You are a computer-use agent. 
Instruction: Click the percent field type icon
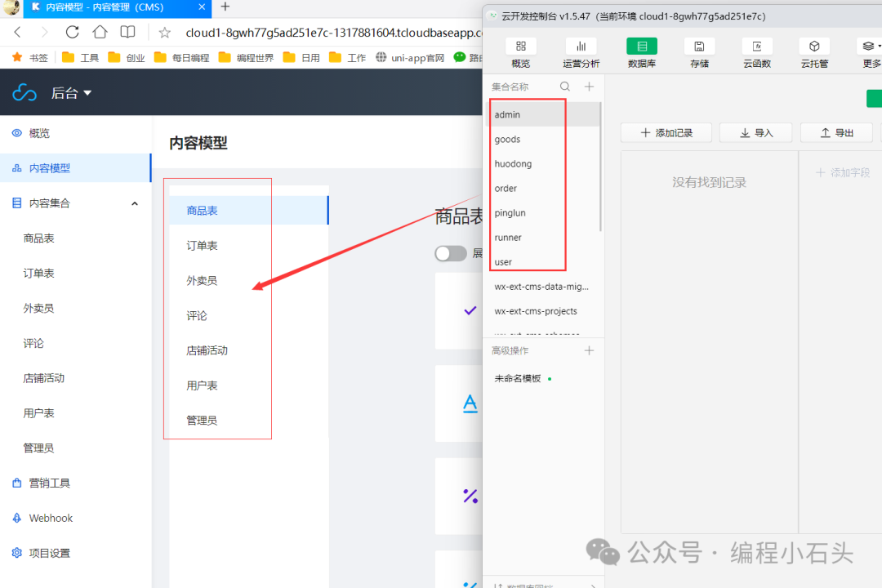[470, 496]
